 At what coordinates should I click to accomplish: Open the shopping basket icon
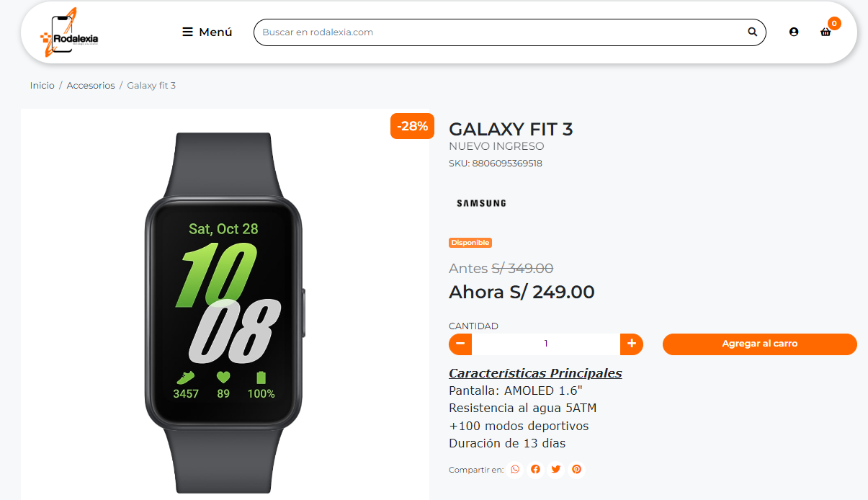[x=826, y=32]
